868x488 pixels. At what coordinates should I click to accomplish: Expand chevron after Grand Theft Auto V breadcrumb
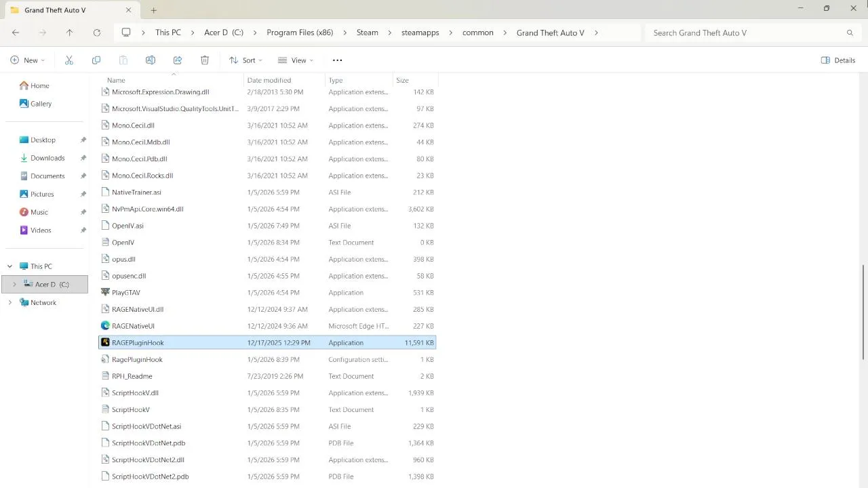(x=596, y=33)
